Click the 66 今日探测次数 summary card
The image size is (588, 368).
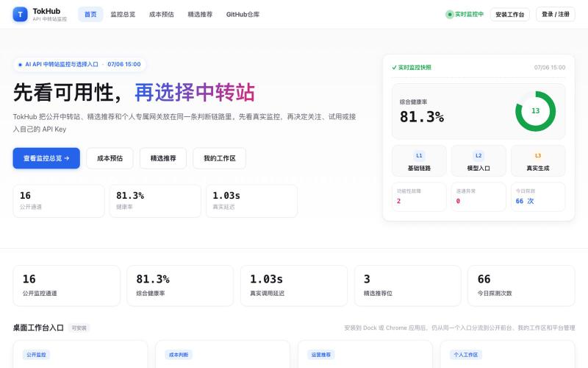pos(521,286)
